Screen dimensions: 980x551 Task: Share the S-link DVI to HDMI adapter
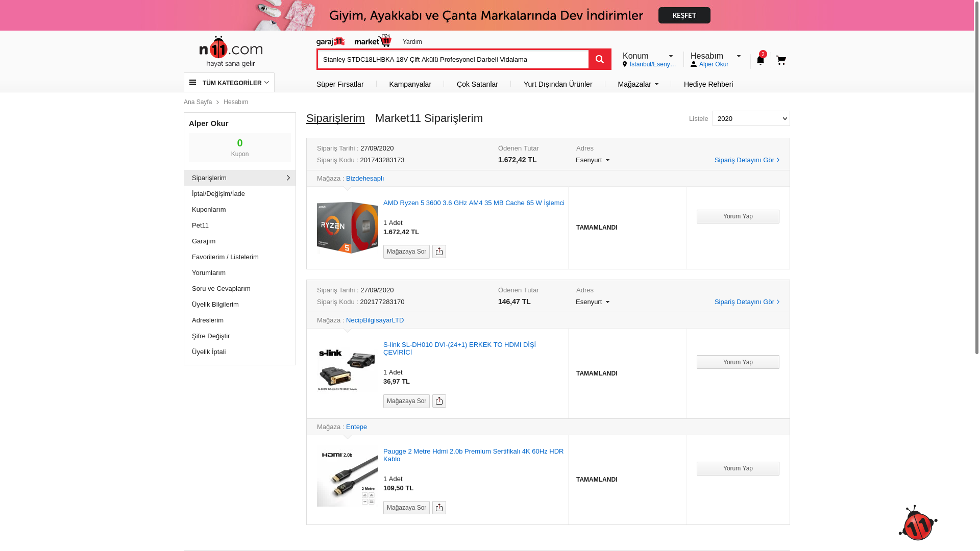pos(439,401)
